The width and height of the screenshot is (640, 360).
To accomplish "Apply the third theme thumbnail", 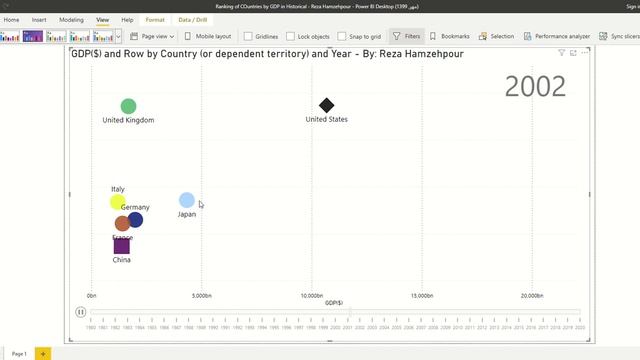I will 56,36.
